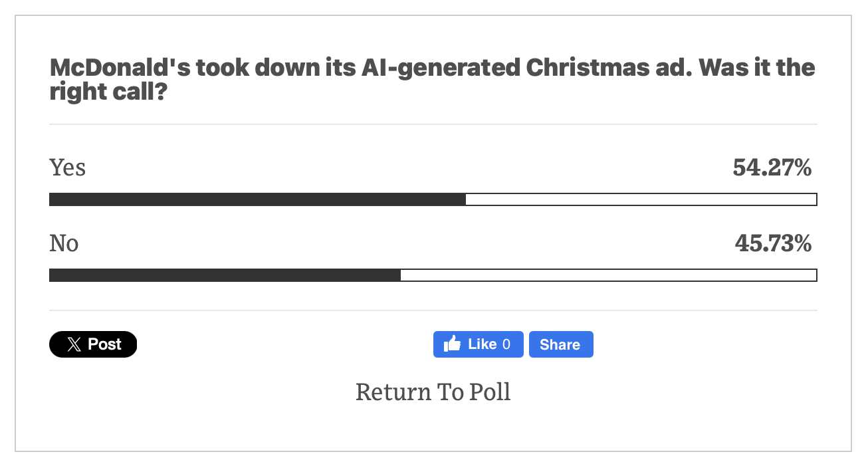Click the Yes results progress bar
The height and width of the screenshot is (460, 868).
tap(433, 199)
